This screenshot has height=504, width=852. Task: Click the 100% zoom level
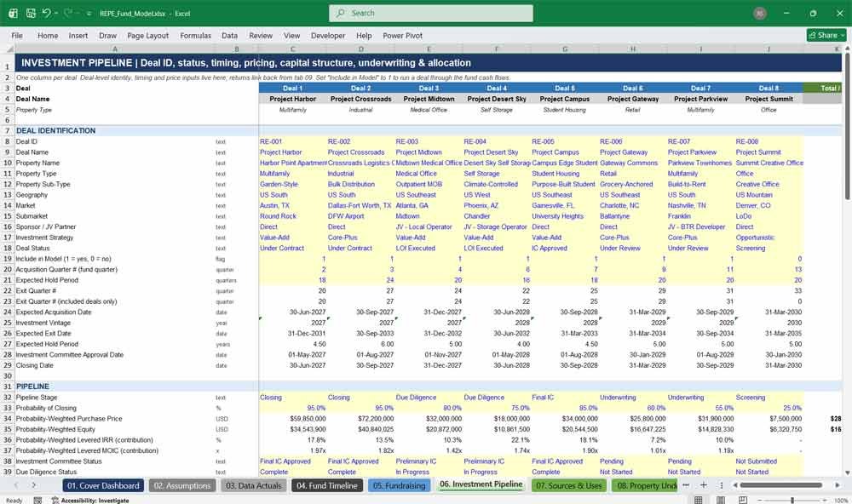(841, 501)
